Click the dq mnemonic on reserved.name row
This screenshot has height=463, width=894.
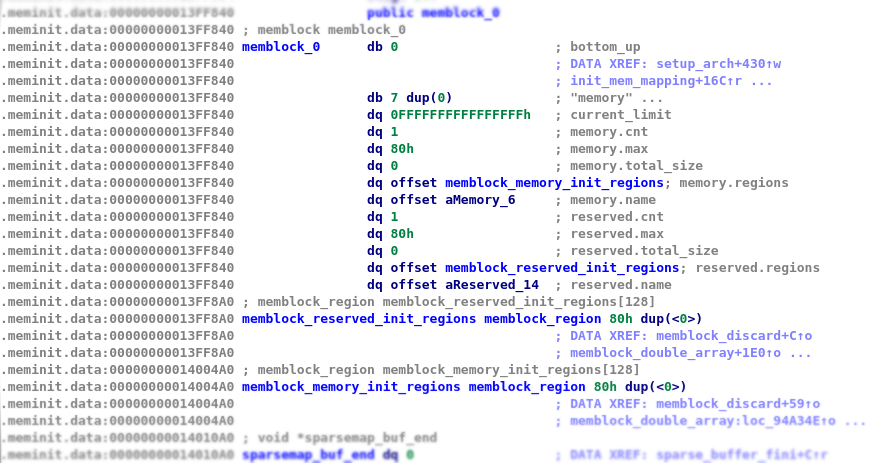[x=375, y=285]
